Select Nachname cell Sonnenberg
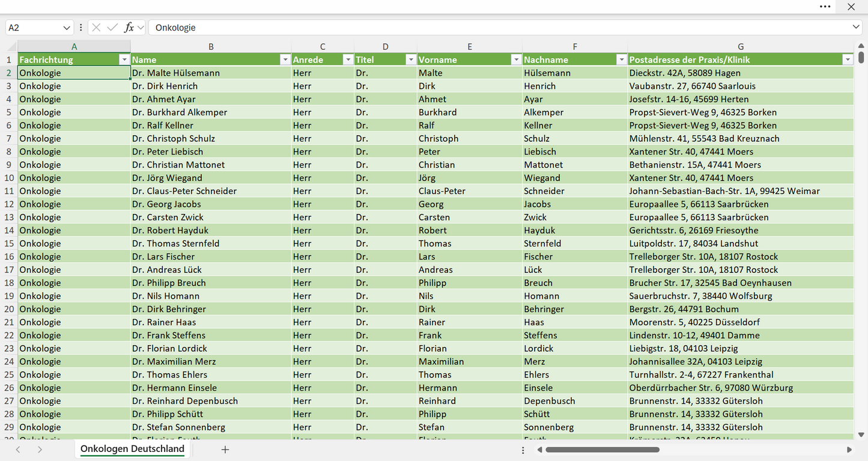 pyautogui.click(x=575, y=427)
